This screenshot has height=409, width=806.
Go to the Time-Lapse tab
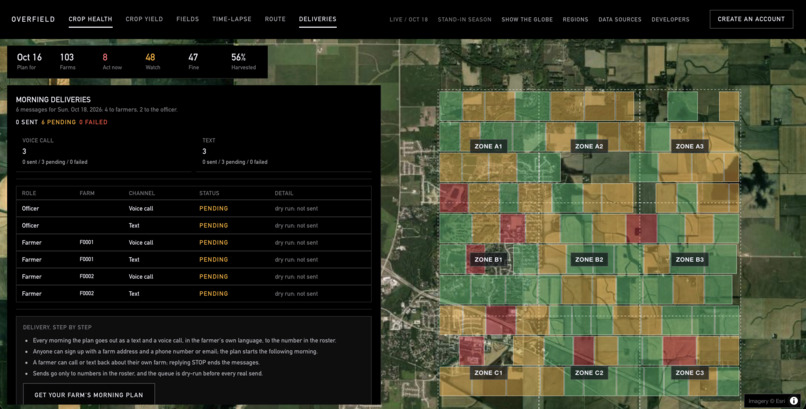point(232,19)
